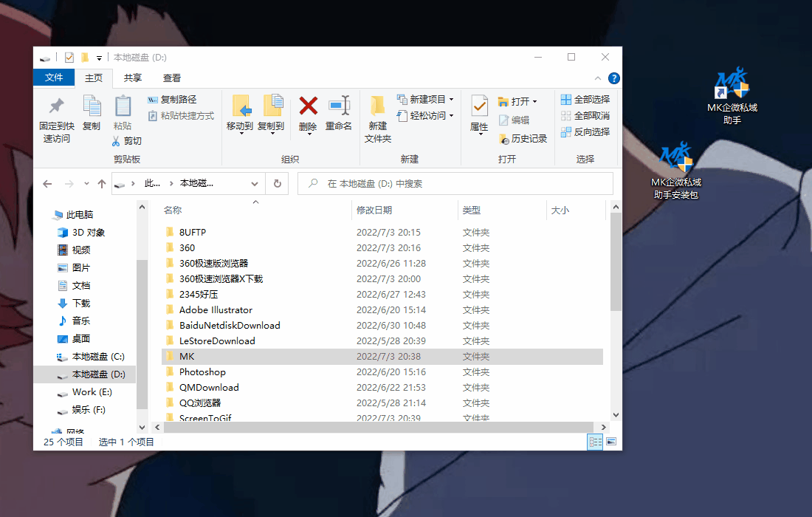
Task: Select the QMDownload folder
Action: (x=382, y=388)
